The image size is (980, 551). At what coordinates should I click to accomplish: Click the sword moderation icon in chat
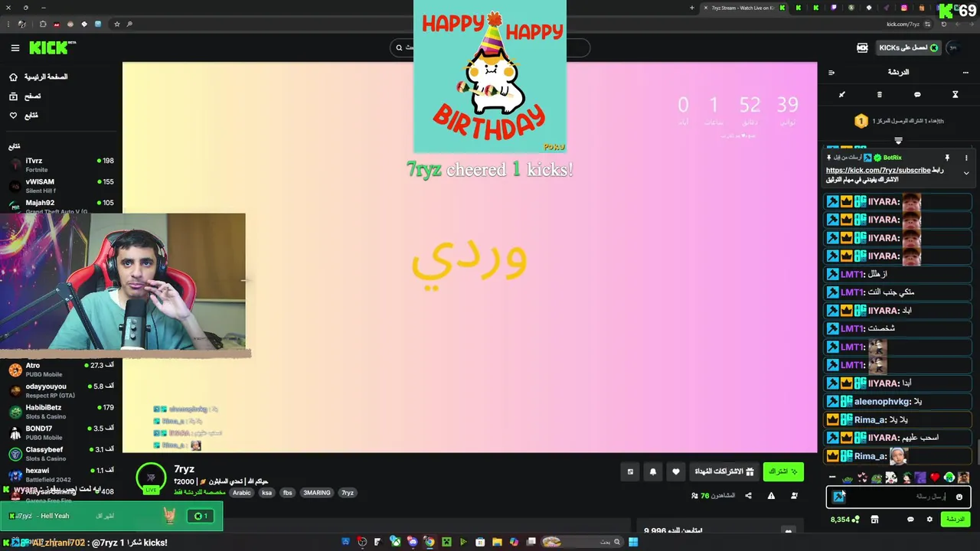pyautogui.click(x=841, y=95)
